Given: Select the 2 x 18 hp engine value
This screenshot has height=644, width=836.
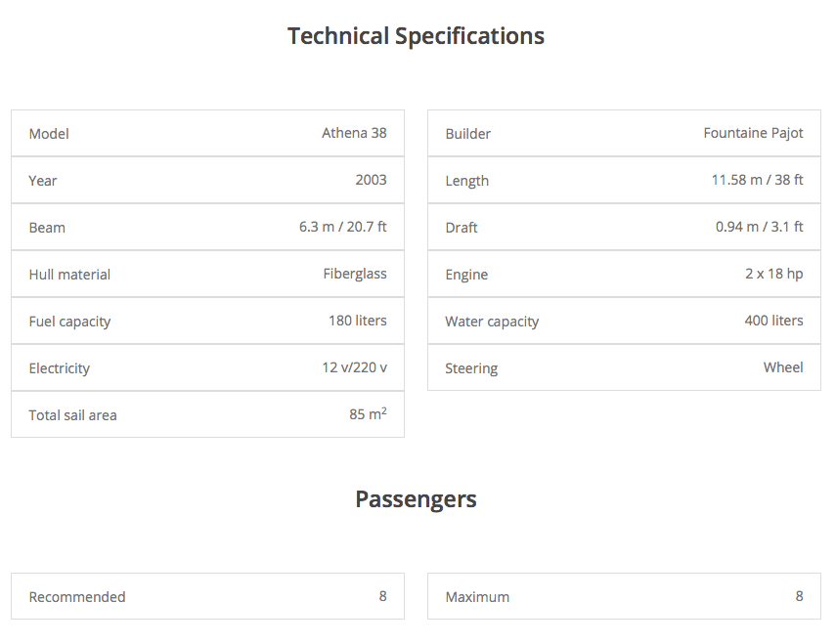Looking at the screenshot, I should 773,274.
